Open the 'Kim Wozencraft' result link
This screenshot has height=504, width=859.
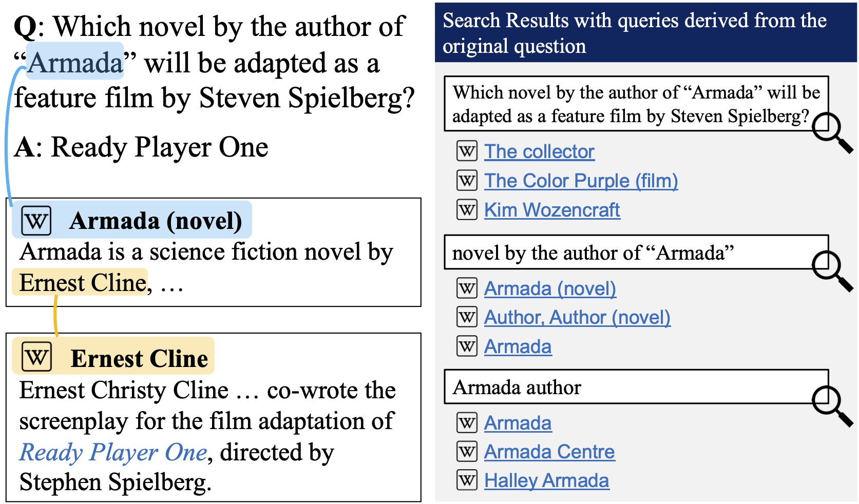pyautogui.click(x=552, y=210)
